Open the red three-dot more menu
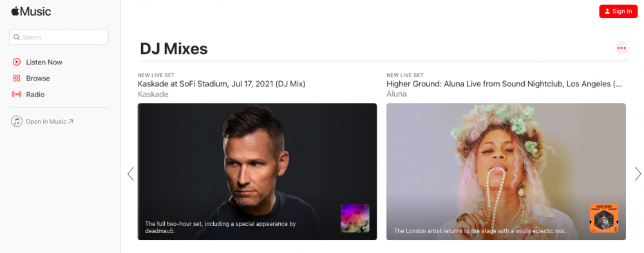644x253 pixels. [x=621, y=48]
